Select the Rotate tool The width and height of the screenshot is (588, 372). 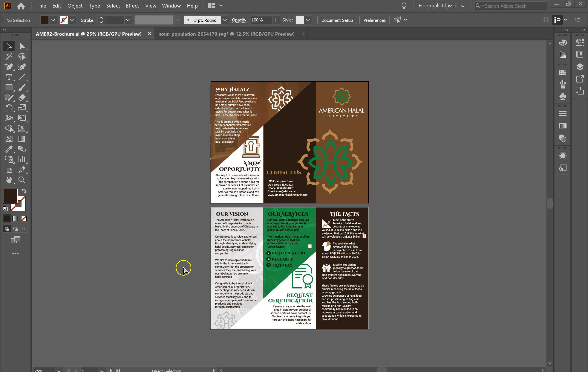(9, 108)
